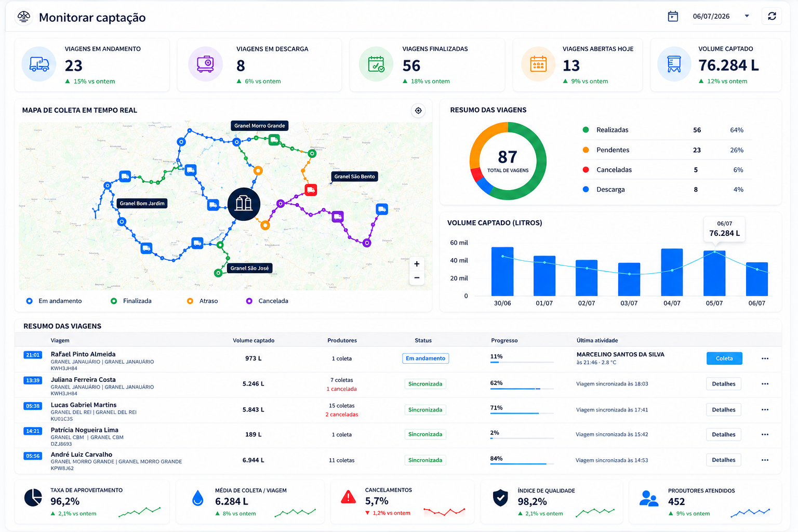Select the central dairy plant hub icon

point(244,204)
